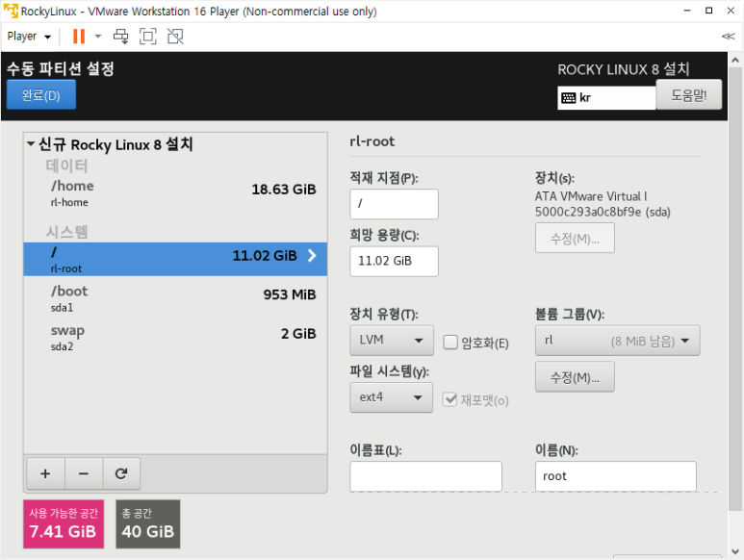Screen dimensions: 744x560
Task: Click the 이름(N) name field with root
Action: [x=616, y=476]
